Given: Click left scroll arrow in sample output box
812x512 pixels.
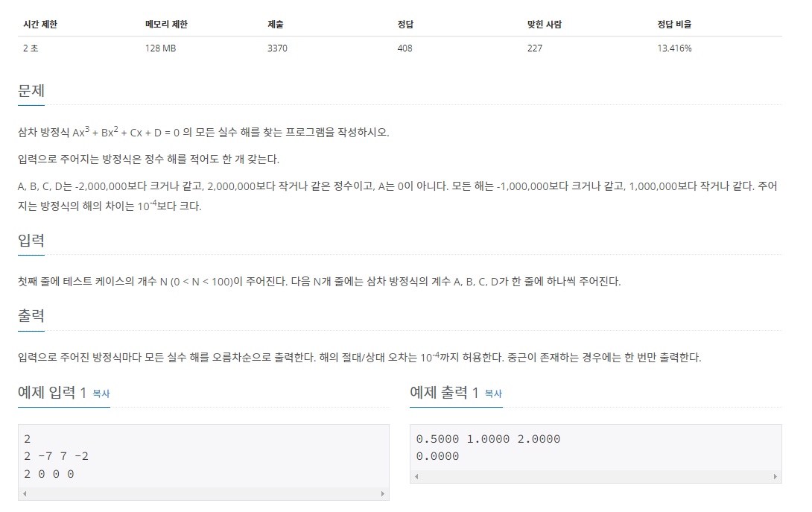Looking at the screenshot, I should coord(417,477).
